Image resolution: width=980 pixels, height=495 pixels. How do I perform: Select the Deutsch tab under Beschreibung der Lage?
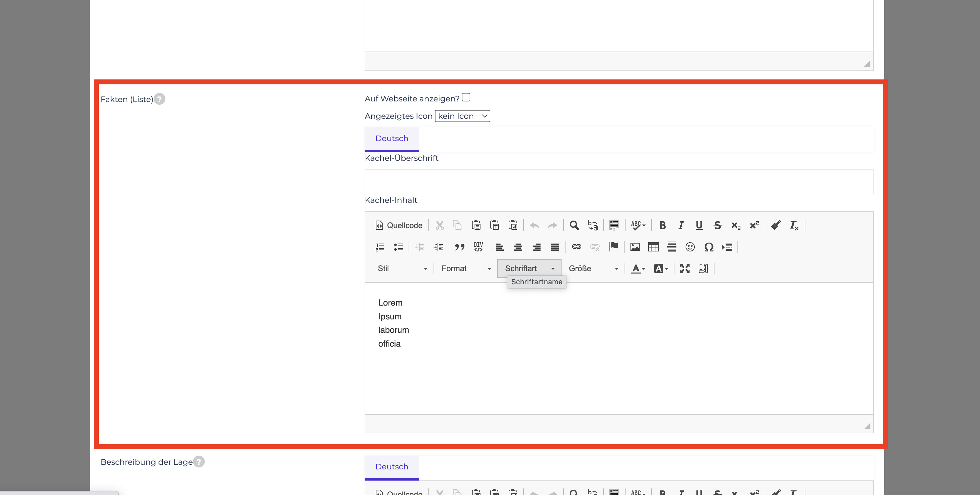pos(392,467)
